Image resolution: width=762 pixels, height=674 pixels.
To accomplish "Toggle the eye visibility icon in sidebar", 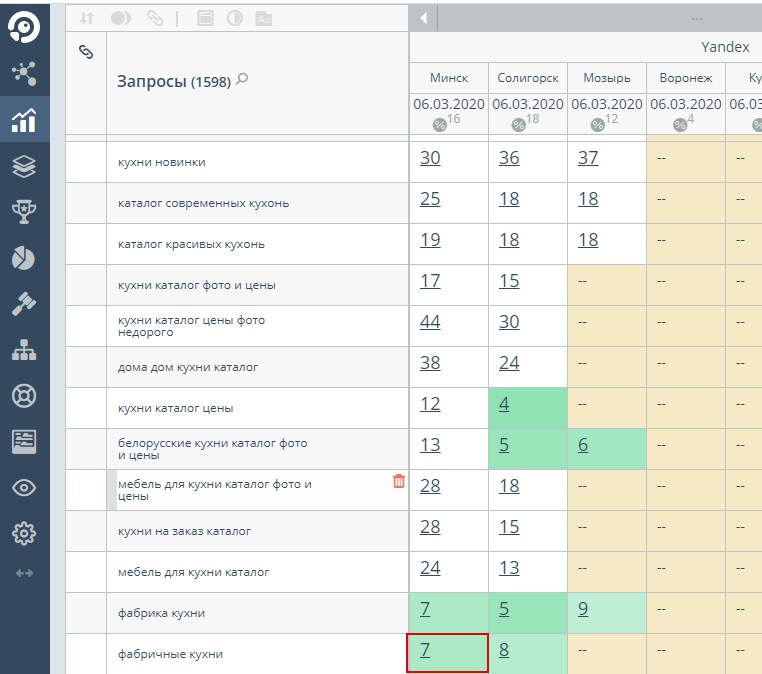I will 23,488.
